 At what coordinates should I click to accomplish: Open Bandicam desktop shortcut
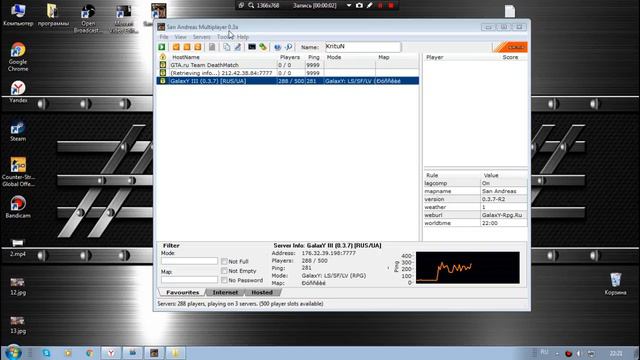pyautogui.click(x=18, y=207)
